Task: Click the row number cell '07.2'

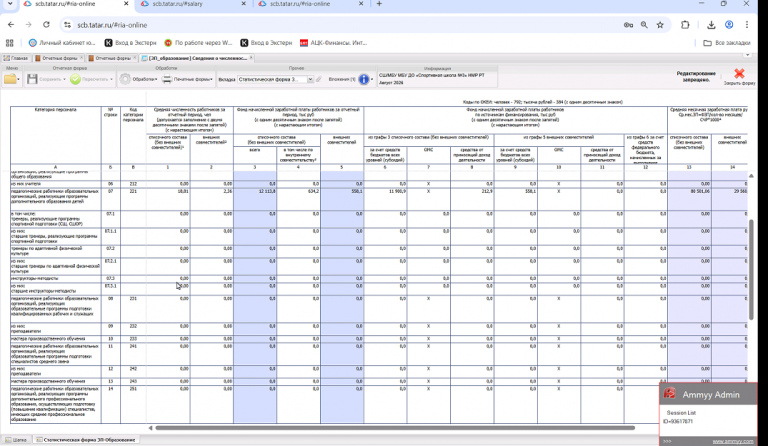Action: tap(111, 251)
